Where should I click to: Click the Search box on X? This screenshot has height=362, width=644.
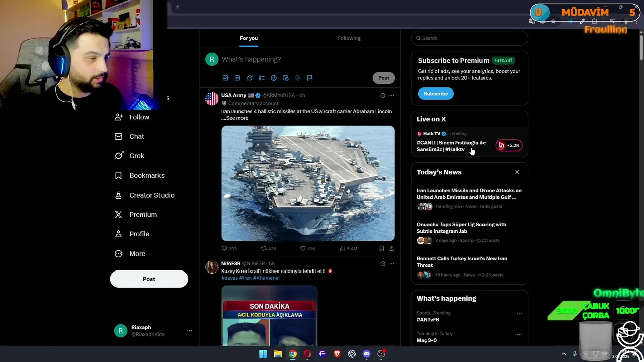469,38
